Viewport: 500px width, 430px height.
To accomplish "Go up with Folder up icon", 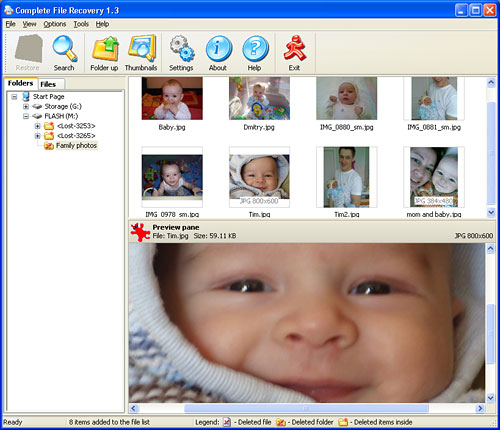I will click(105, 49).
